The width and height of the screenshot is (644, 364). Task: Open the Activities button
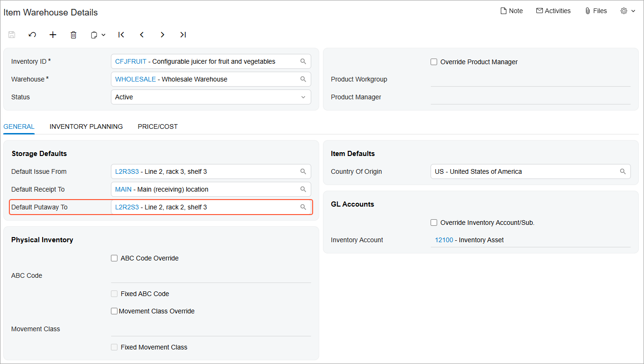pos(553,11)
